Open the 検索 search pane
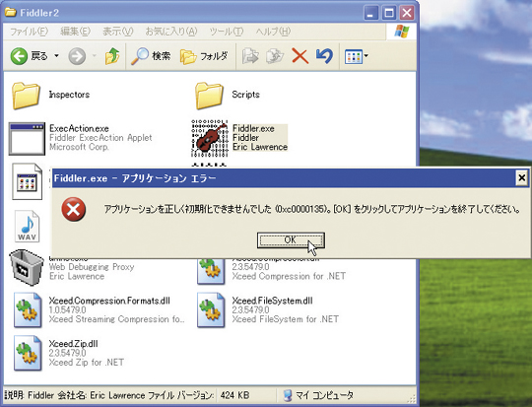Screen dimensions: 532x407 pyautogui.click(x=151, y=56)
